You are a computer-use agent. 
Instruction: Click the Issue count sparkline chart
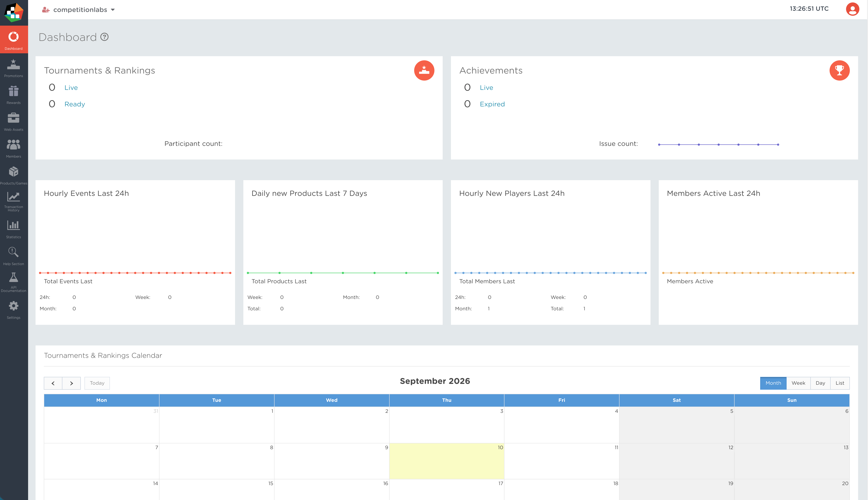(x=719, y=145)
